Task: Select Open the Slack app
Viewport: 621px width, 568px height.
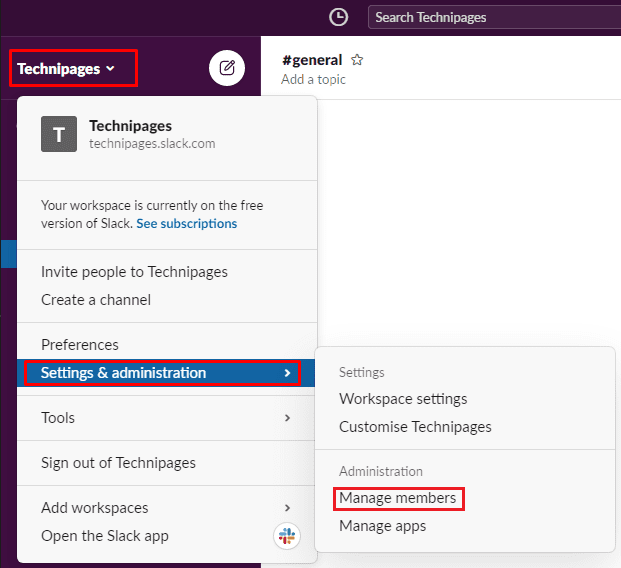Action: coord(105,536)
